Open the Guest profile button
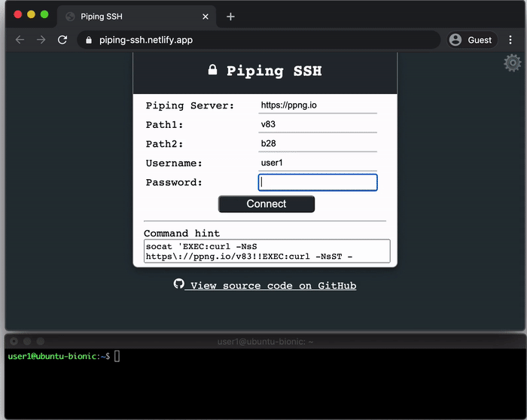Viewport: 527px width, 420px height. coord(471,40)
